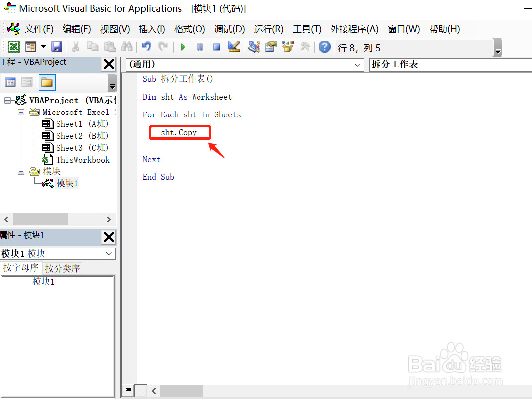Open 工具(T) menu
This screenshot has height=399, width=532.
click(307, 29)
